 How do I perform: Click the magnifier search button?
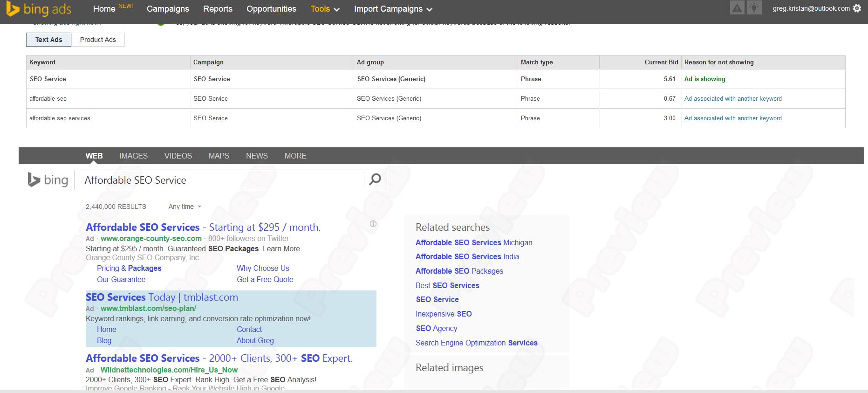375,179
